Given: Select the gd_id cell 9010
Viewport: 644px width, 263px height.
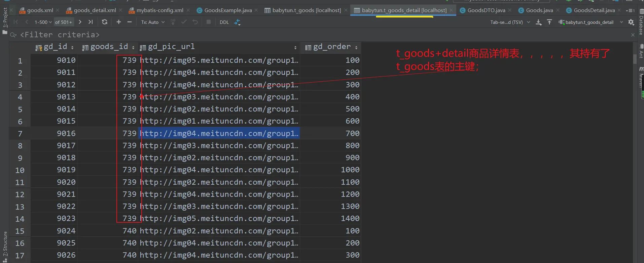Looking at the screenshot, I should point(54,60).
